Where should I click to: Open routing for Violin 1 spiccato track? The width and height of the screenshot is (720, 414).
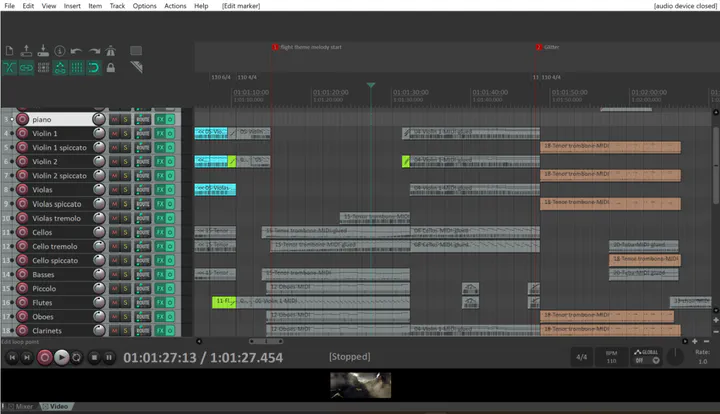pyautogui.click(x=142, y=147)
